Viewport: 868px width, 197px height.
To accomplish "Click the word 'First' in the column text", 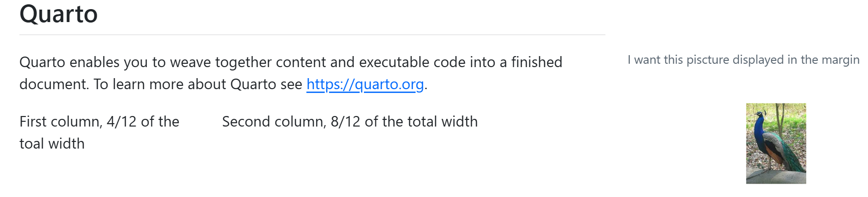I will [x=33, y=122].
